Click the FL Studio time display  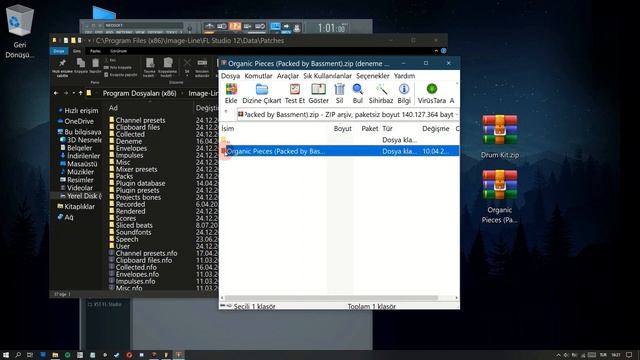coord(331,28)
